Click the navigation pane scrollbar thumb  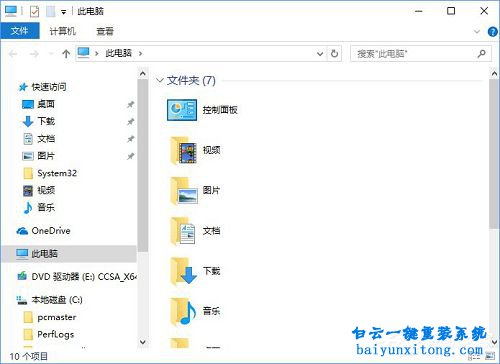click(x=143, y=166)
